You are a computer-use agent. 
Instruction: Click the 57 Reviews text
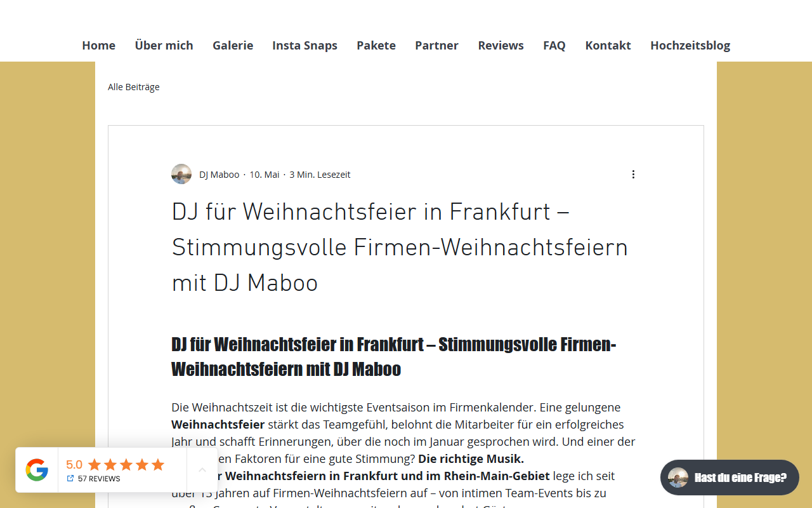tap(99, 479)
